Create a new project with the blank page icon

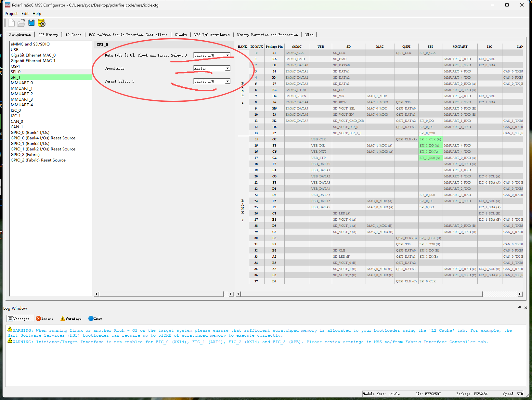point(11,23)
